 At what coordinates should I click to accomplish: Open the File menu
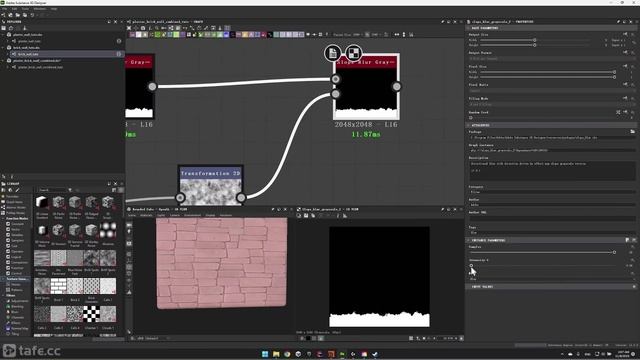[4, 9]
